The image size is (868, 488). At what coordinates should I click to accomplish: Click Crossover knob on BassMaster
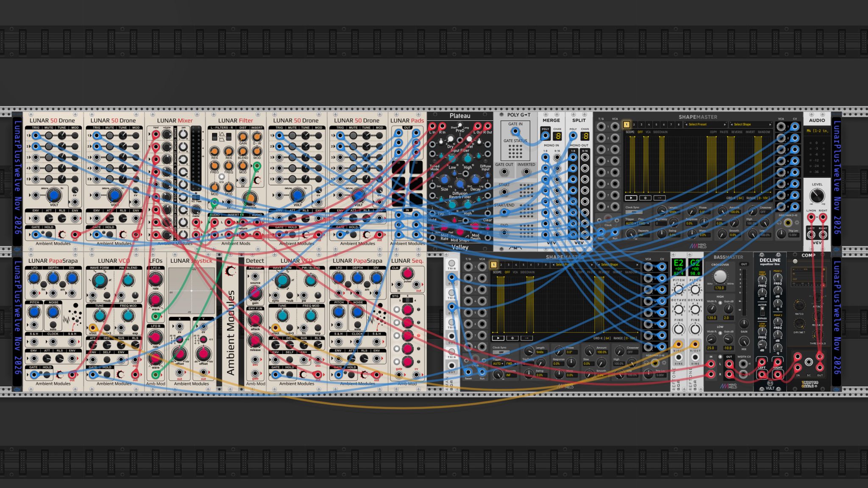click(x=720, y=276)
